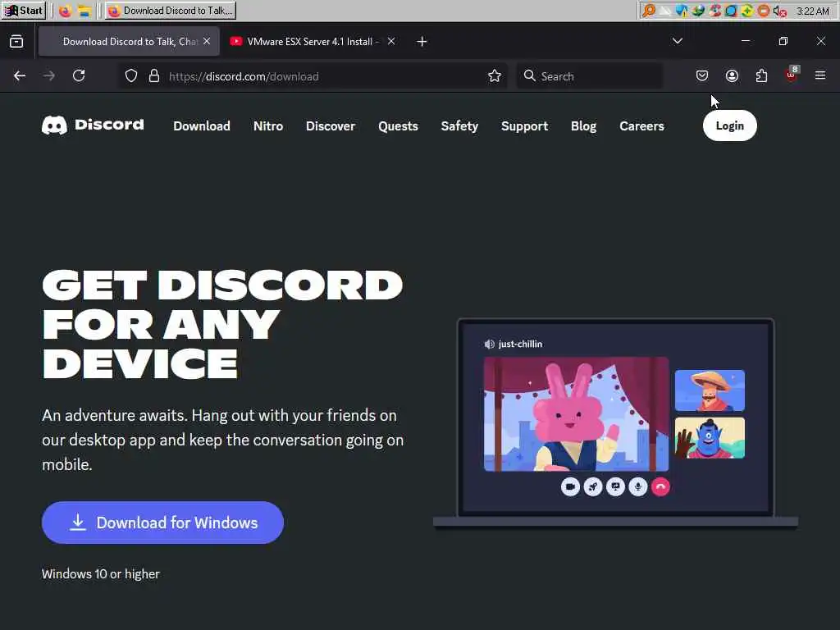840x630 pixels.
Task: Open the Careers nav link
Action: coord(641,126)
